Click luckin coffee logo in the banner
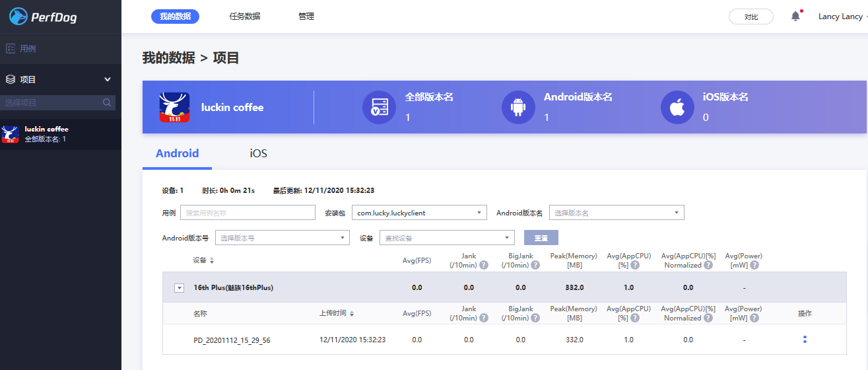This screenshot has height=370, width=868. (174, 107)
